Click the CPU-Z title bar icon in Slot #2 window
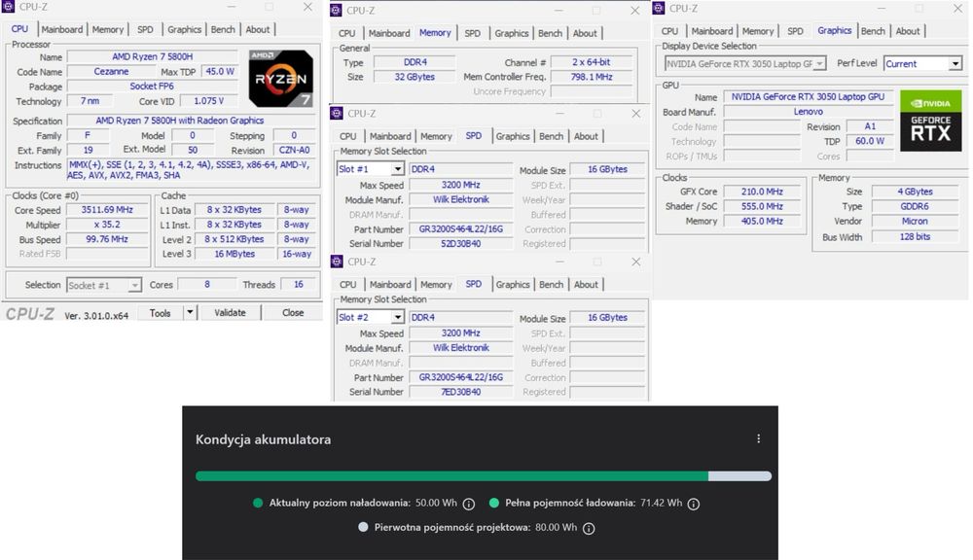Screen dimensions: 973x560 [337, 262]
